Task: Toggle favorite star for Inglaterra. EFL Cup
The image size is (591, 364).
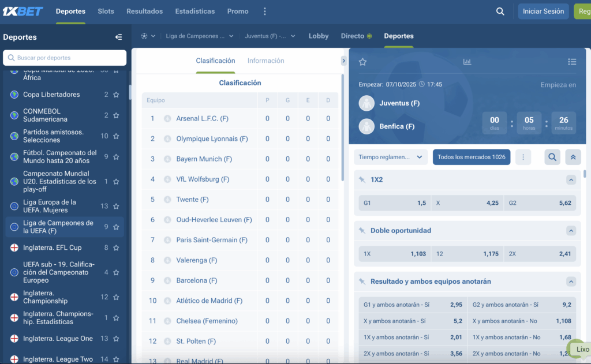Action: pos(116,248)
